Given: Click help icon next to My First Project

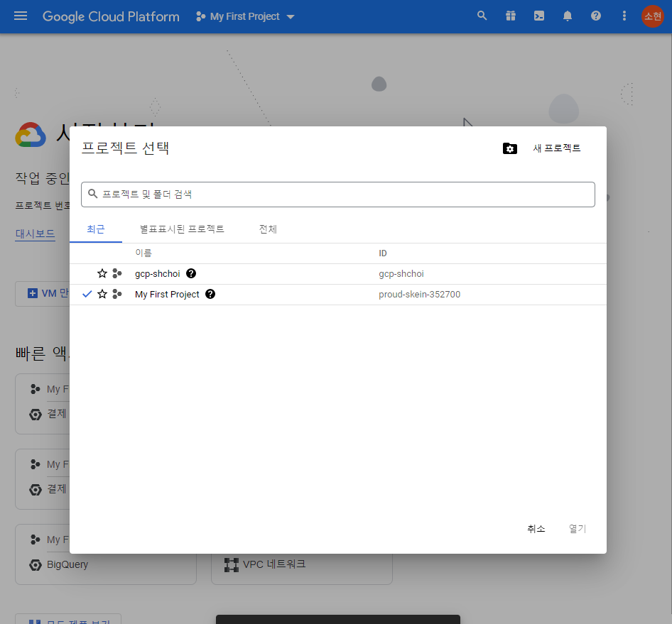Looking at the screenshot, I should click(x=210, y=294).
